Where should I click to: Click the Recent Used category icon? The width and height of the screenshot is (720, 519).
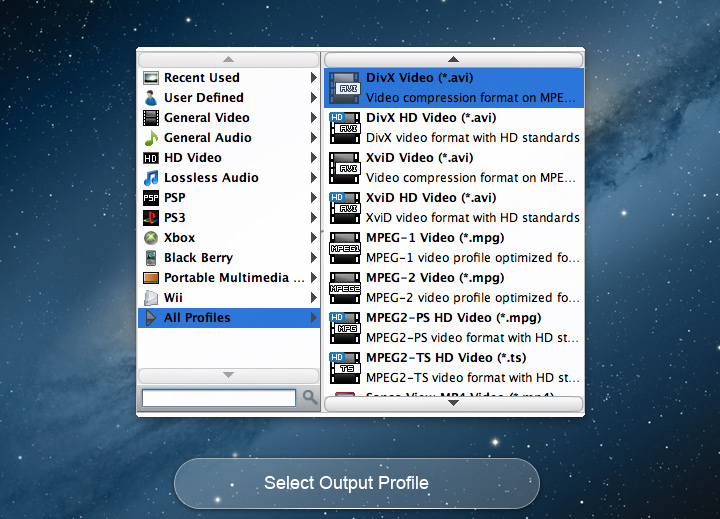coord(151,78)
